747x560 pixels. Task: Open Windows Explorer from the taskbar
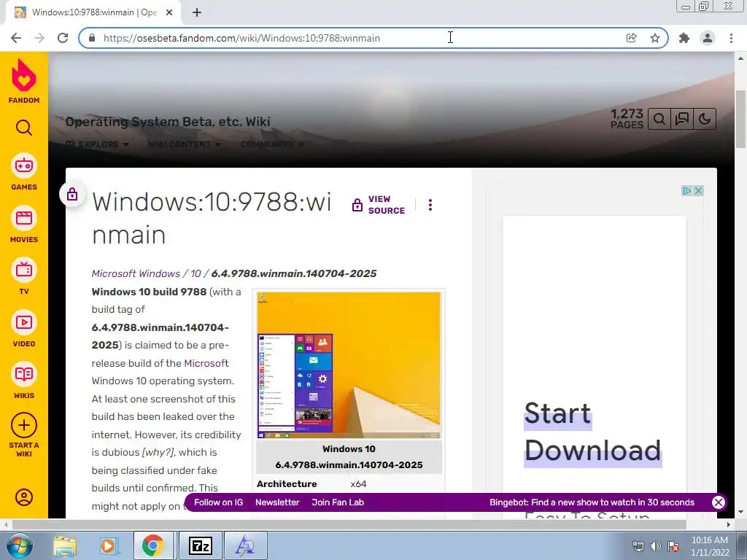(x=65, y=545)
